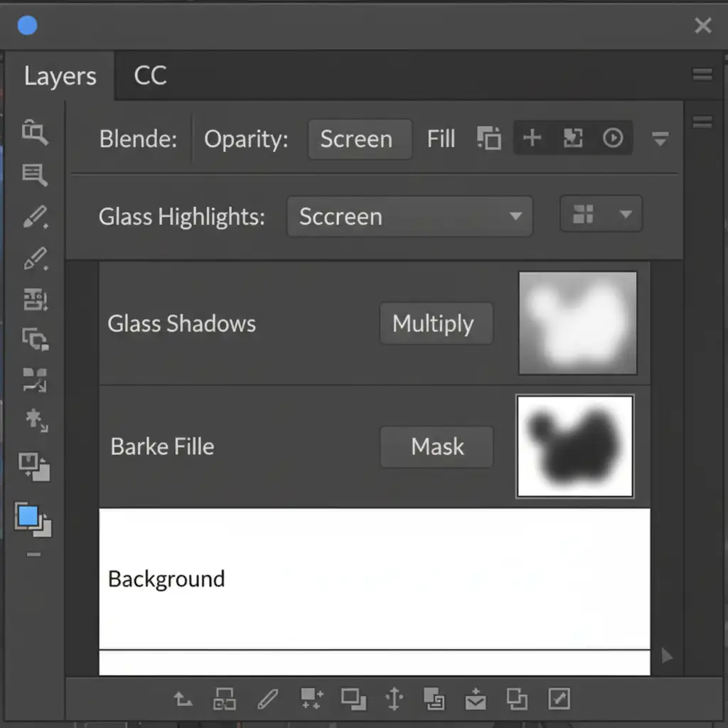
Task: Select the Glass Shadows layer thumbnail
Action: [x=577, y=323]
